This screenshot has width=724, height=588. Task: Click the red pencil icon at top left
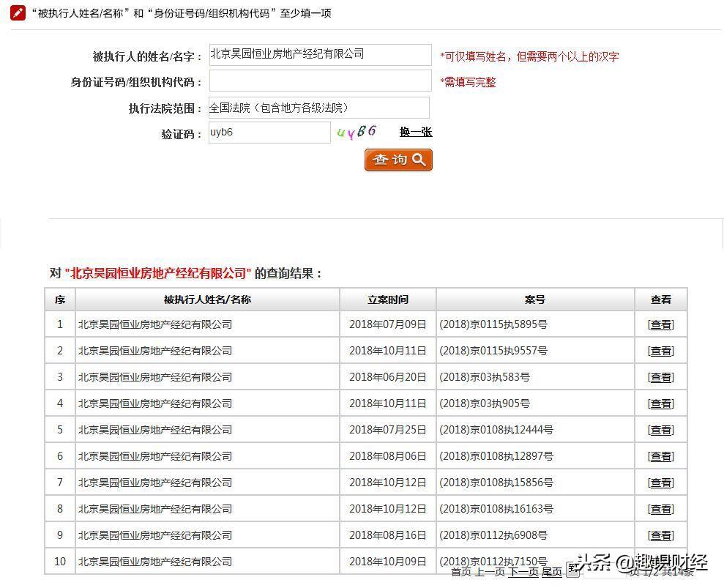pos(18,12)
